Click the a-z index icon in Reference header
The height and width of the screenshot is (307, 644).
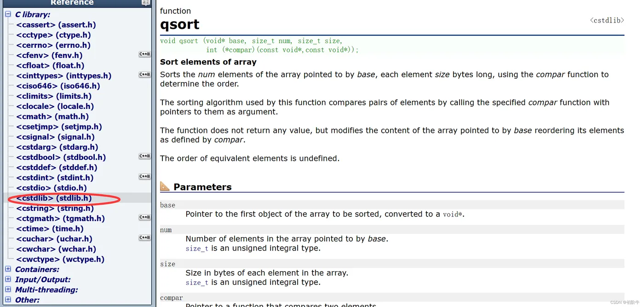(x=146, y=3)
